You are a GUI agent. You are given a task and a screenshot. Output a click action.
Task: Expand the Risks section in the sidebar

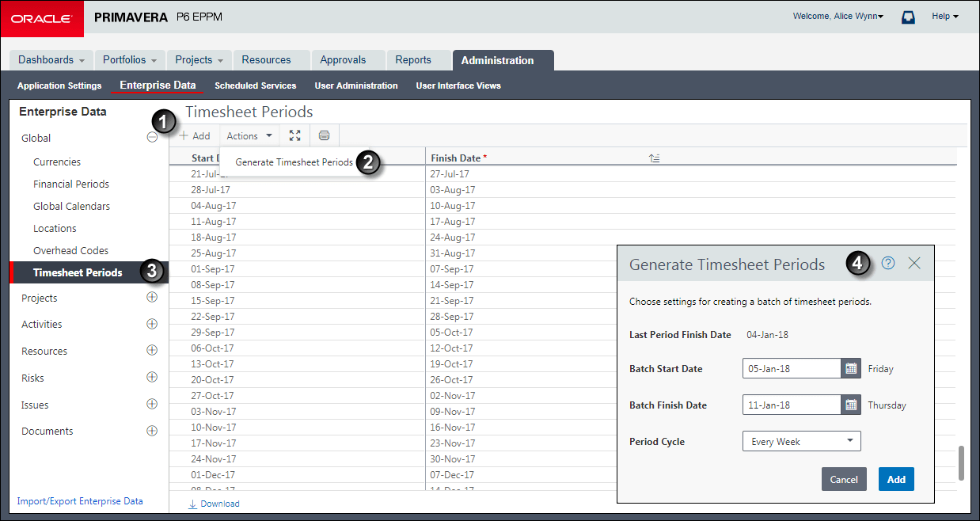(151, 378)
